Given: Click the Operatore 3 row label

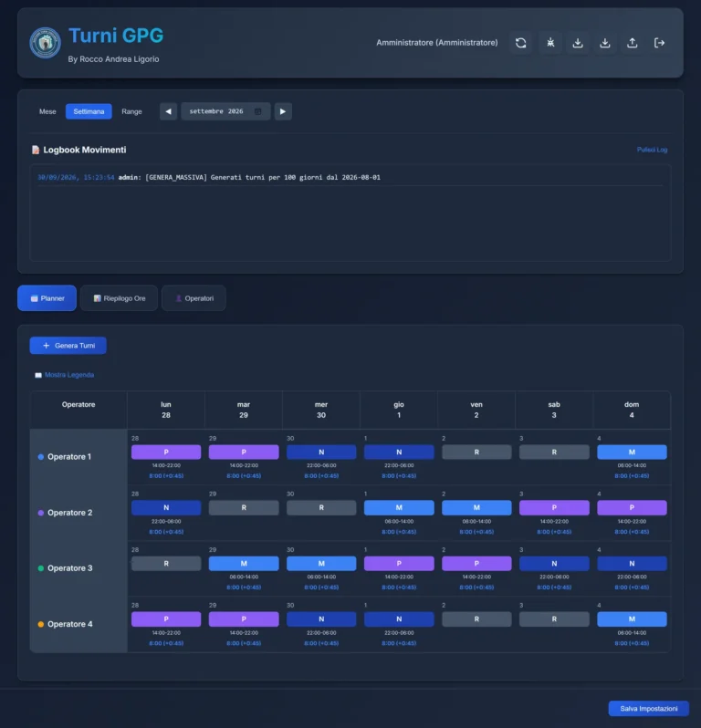Looking at the screenshot, I should pos(69,568).
